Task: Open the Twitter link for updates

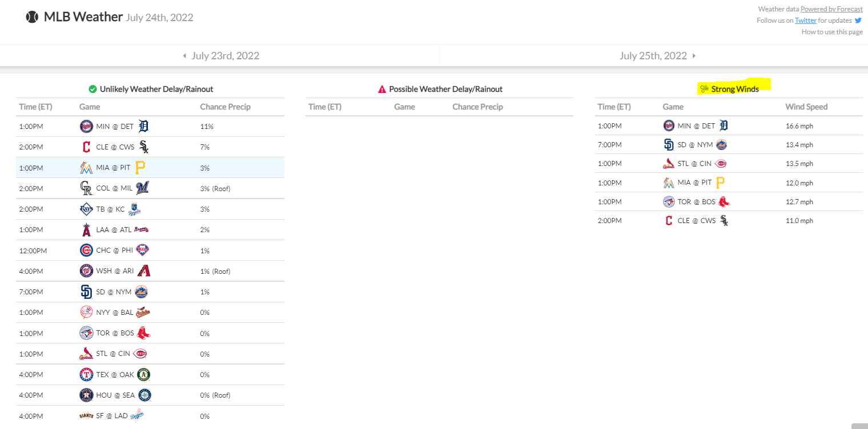Action: (x=806, y=21)
